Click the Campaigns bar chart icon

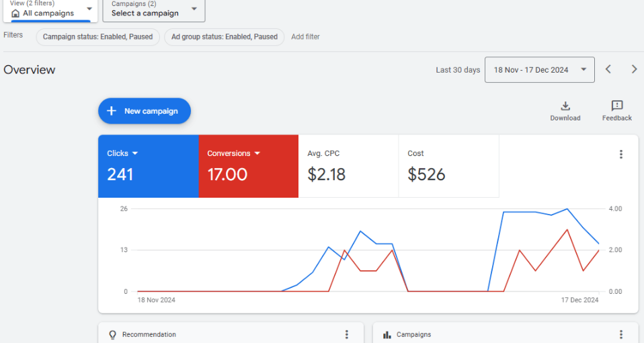pyautogui.click(x=387, y=335)
